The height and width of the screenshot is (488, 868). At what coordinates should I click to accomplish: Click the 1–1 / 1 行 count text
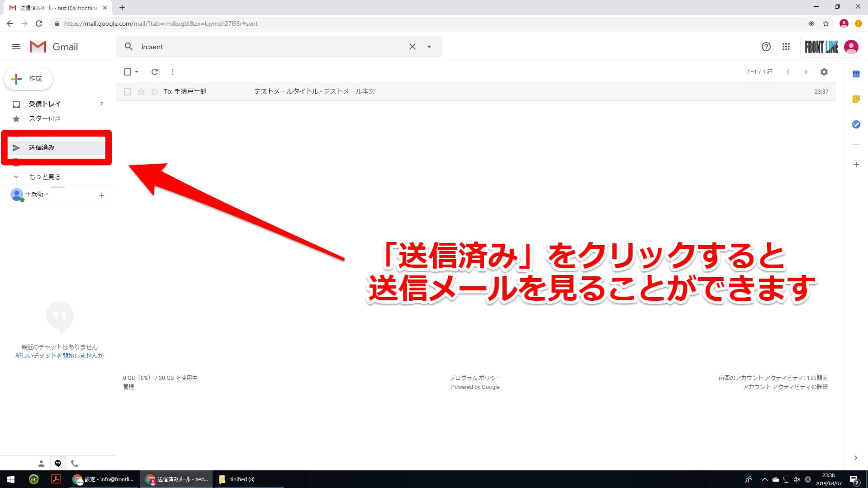coord(759,72)
